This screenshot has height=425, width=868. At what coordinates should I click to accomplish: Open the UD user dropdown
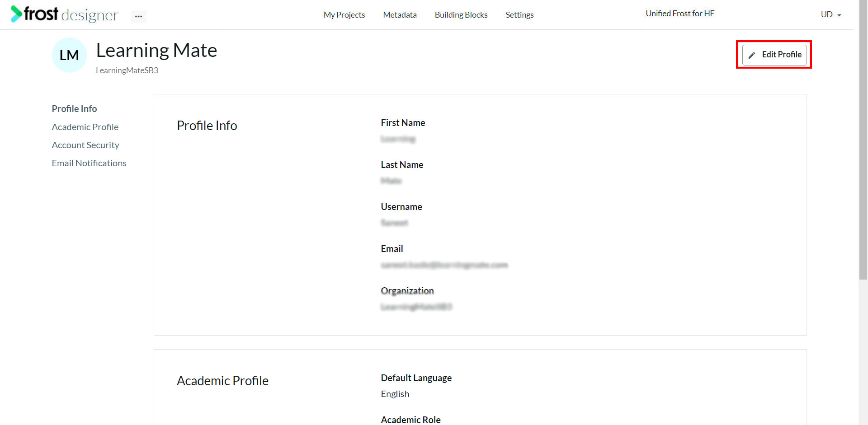tap(831, 14)
